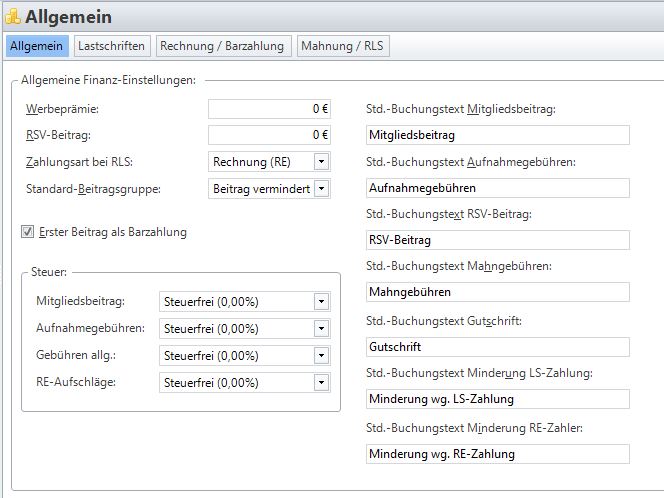
Task: Click the Allgemein title icon
Action: pyautogui.click(x=12, y=17)
